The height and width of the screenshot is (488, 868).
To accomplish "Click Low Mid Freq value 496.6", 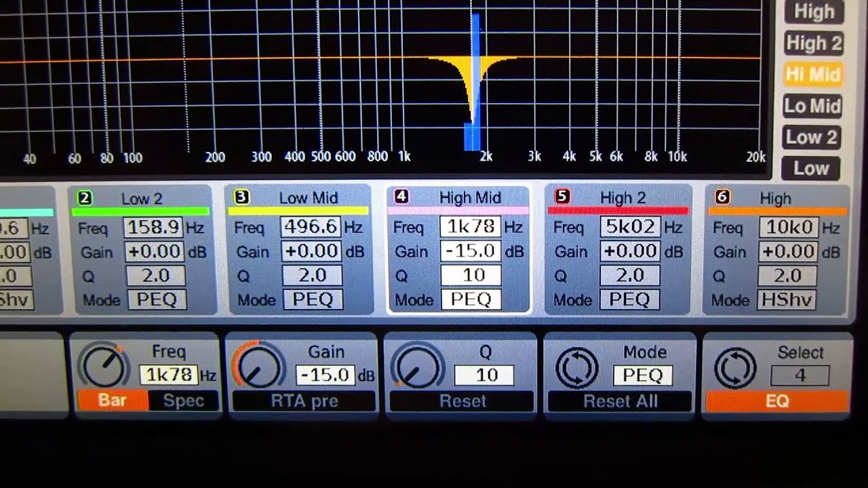I will click(311, 226).
